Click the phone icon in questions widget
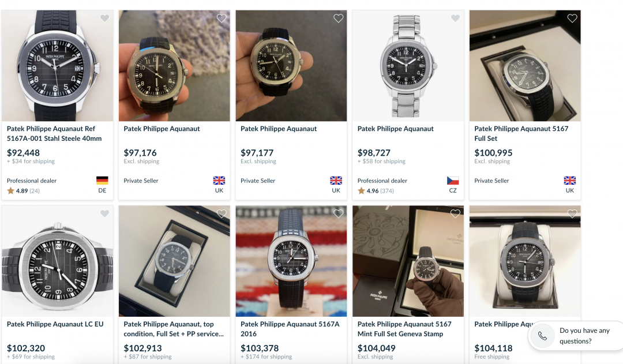 (542, 336)
